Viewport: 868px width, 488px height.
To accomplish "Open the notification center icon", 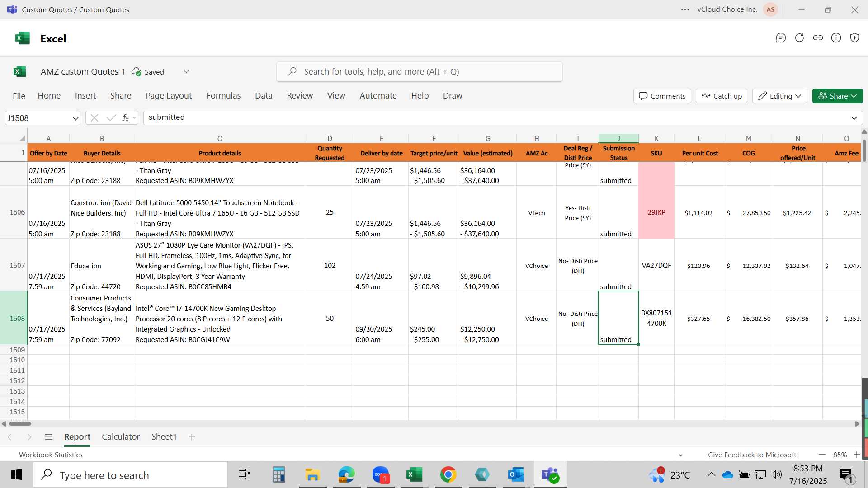I will point(846,475).
